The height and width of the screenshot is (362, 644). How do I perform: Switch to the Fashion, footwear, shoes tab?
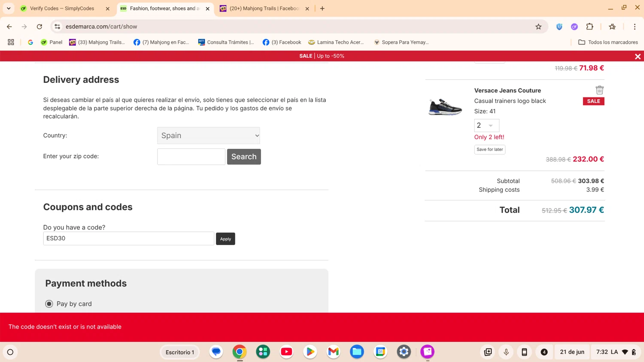pos(164,8)
